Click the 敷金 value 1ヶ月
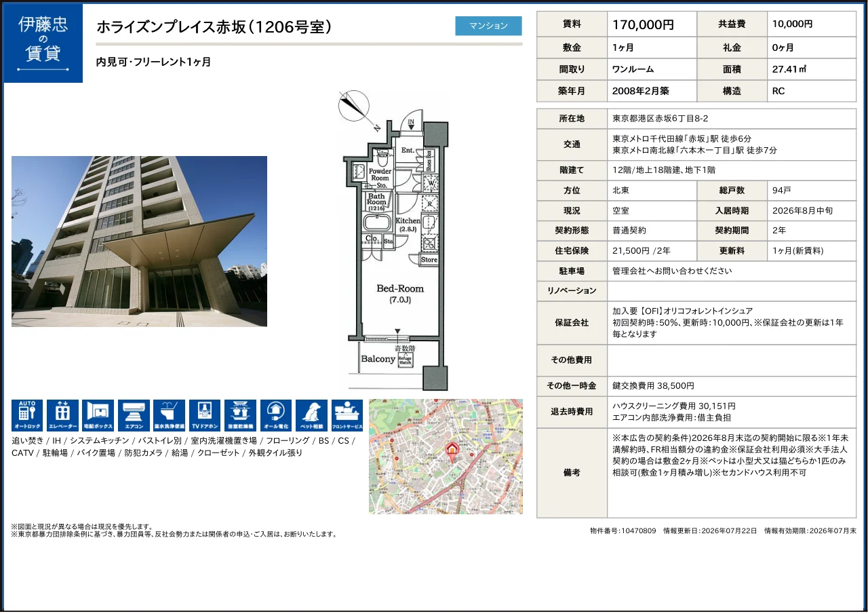This screenshot has width=868, height=614. tap(623, 47)
